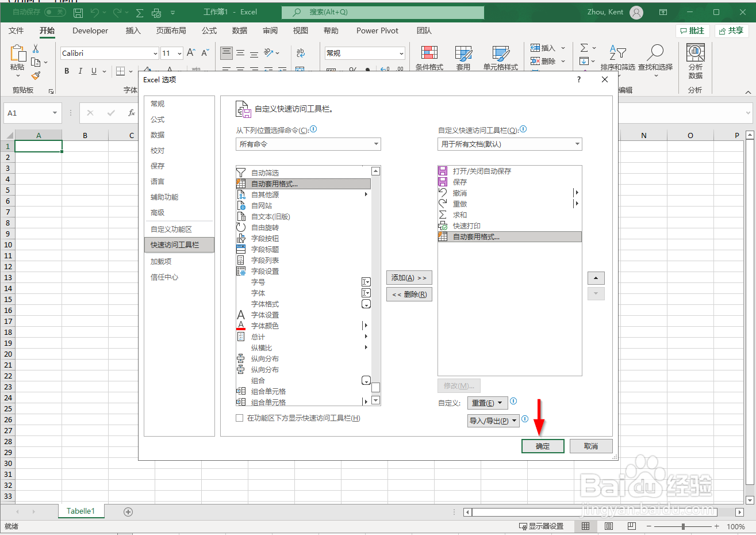Click the 添加(A) >> button

(409, 278)
